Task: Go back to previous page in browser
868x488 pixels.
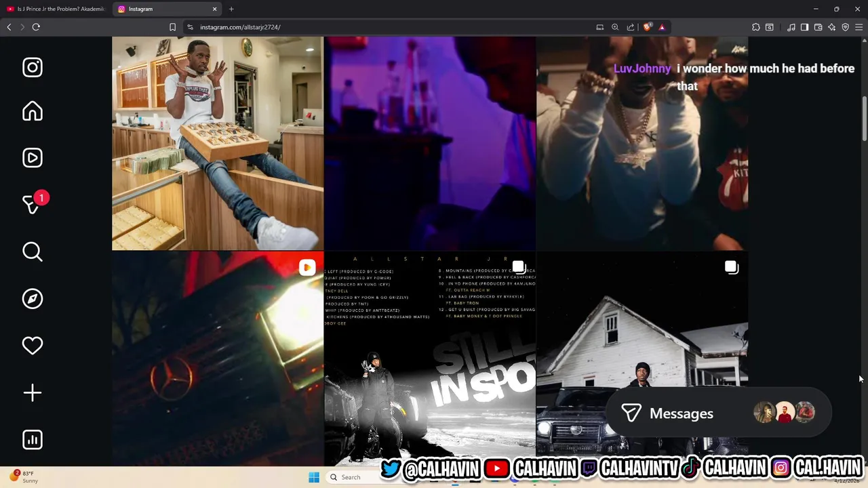Action: click(x=9, y=27)
